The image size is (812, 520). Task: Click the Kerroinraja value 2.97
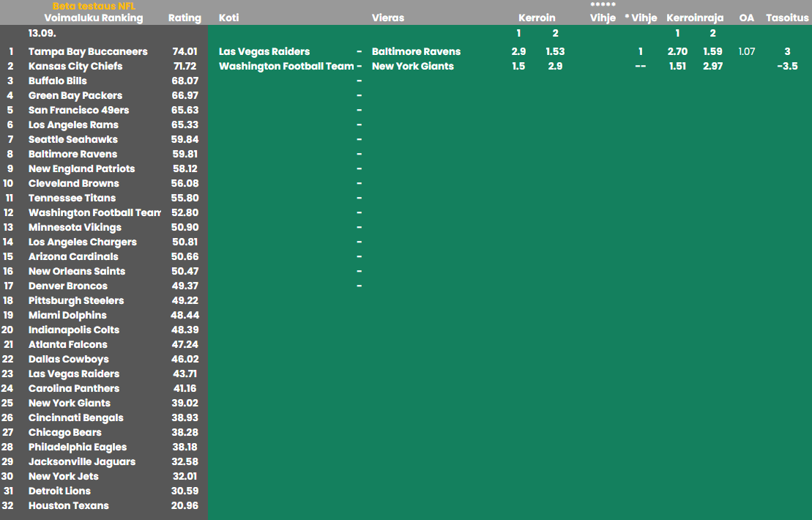coord(712,66)
